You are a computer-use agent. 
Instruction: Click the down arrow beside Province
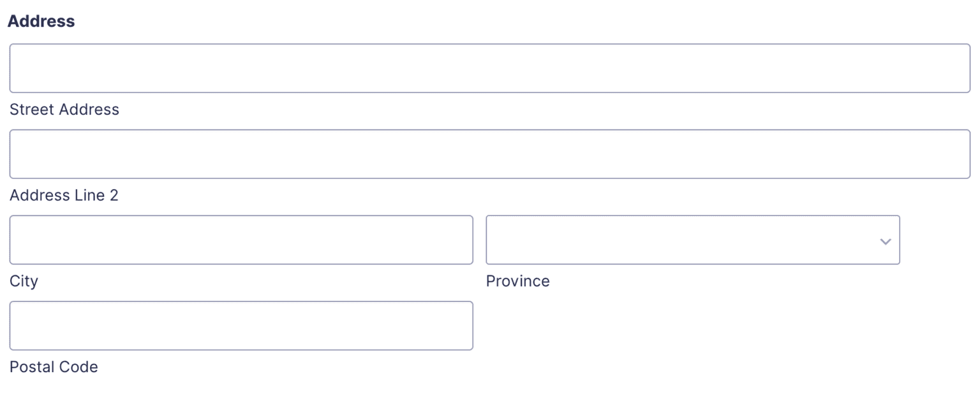coord(886,241)
